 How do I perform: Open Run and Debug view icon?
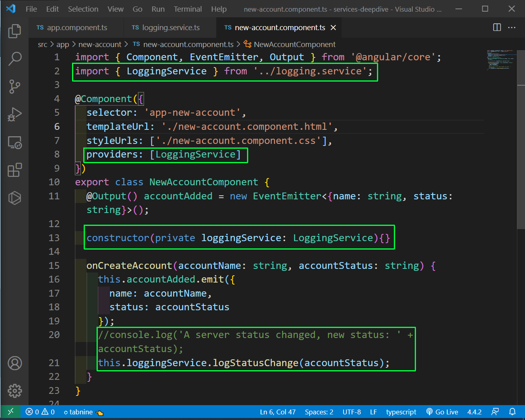click(14, 115)
